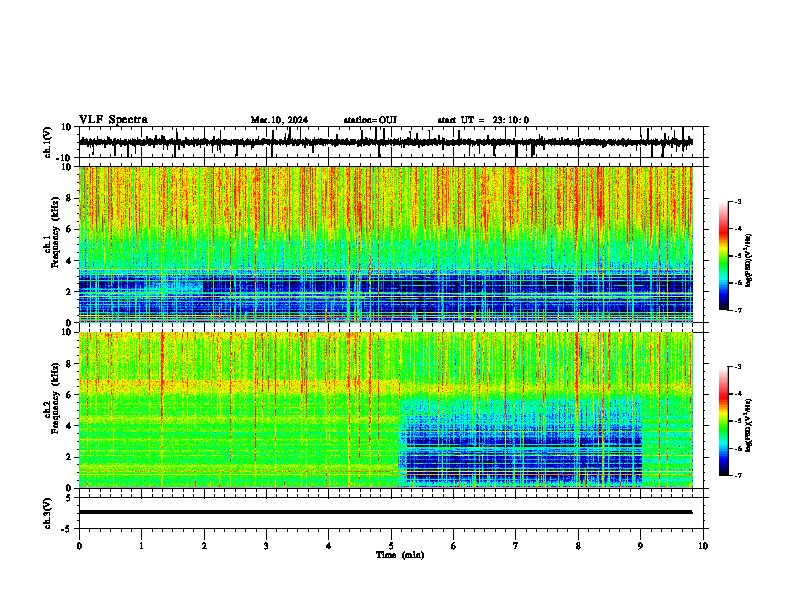Click time axis tick label '5'

click(391, 546)
